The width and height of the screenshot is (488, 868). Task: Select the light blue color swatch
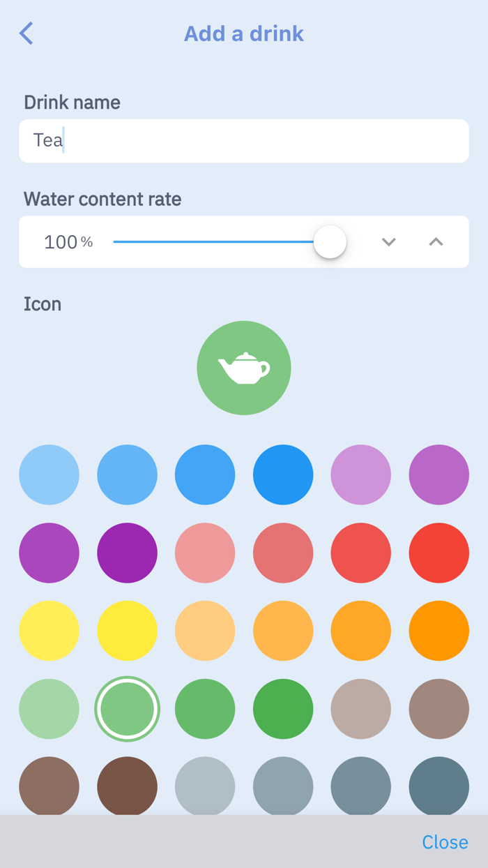pos(49,474)
